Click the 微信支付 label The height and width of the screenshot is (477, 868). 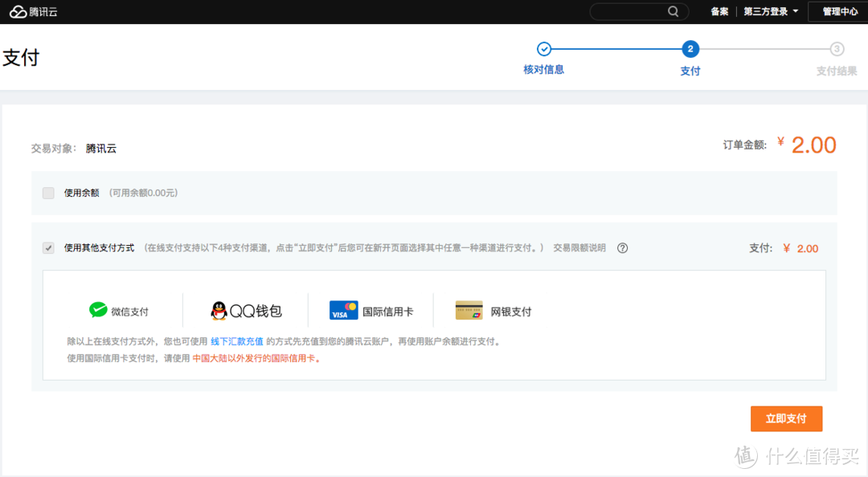tap(129, 312)
